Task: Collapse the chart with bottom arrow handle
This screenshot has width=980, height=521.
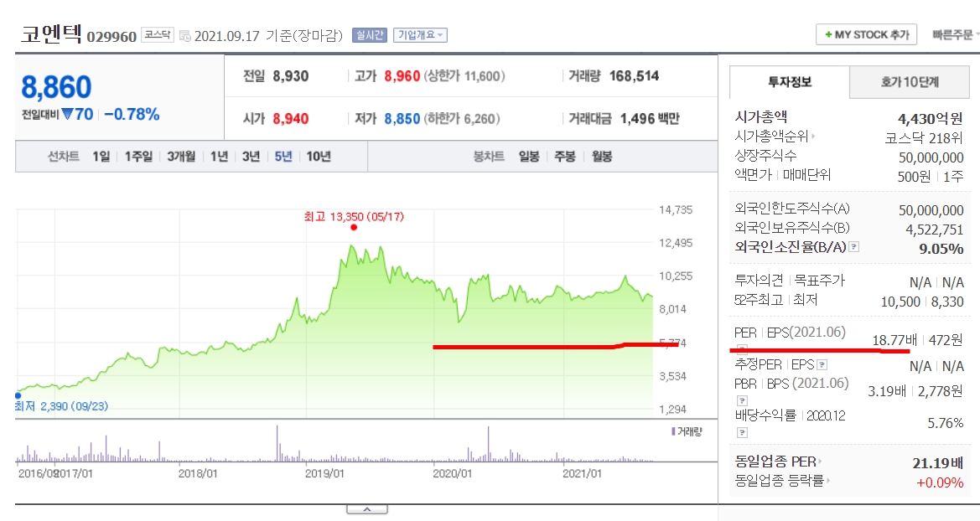Action: click(367, 509)
